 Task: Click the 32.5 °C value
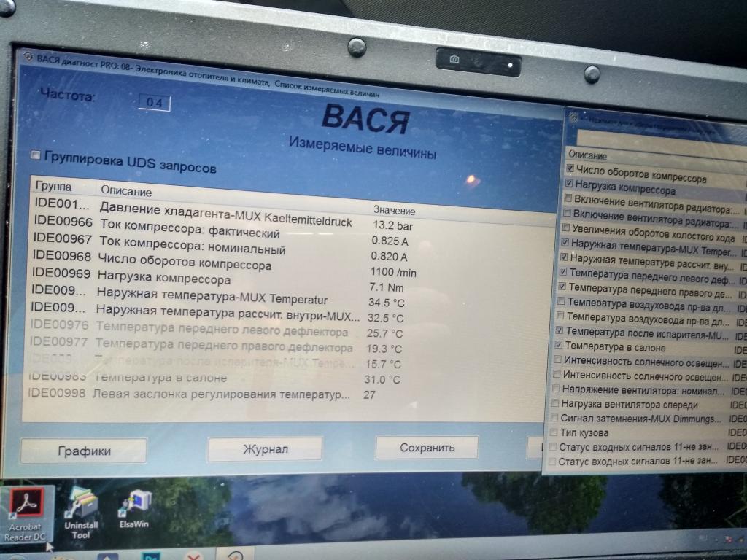pyautogui.click(x=385, y=318)
